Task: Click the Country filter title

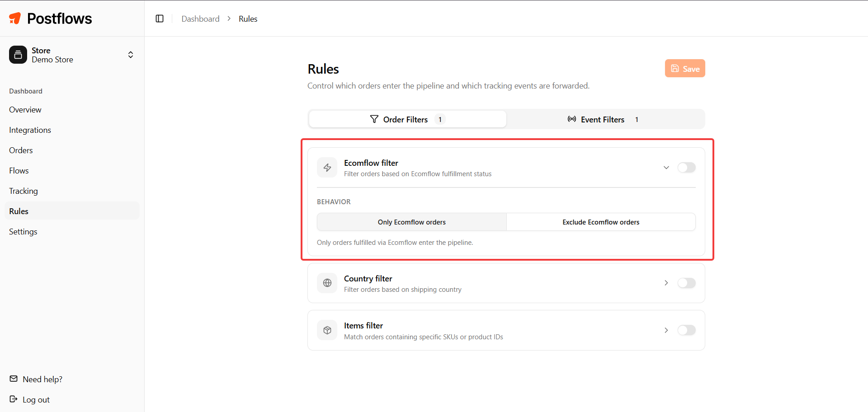Action: [368, 278]
